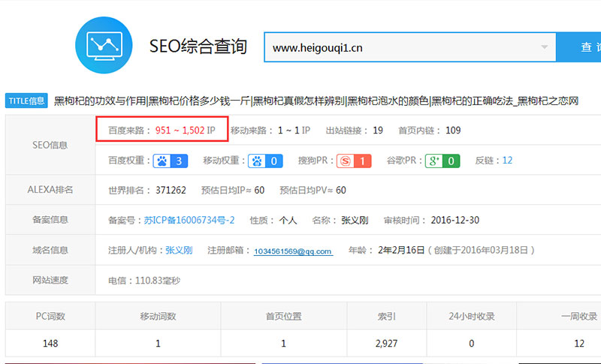Click the PC词数 value 148

tap(50, 343)
